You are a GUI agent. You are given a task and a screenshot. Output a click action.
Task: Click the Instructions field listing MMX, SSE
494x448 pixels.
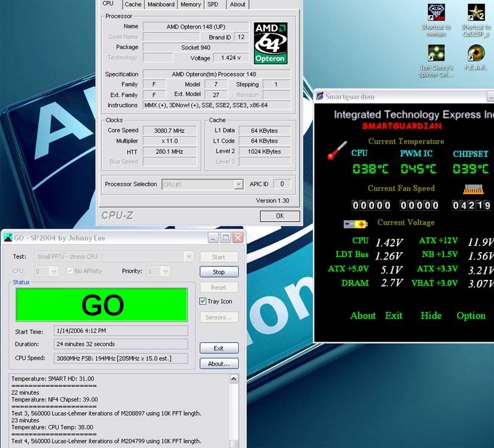coord(217,105)
